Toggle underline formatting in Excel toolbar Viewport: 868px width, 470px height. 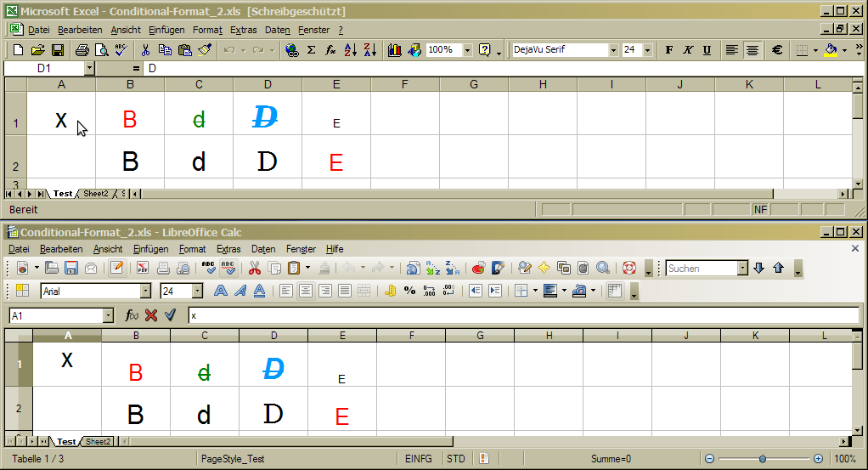click(x=707, y=50)
